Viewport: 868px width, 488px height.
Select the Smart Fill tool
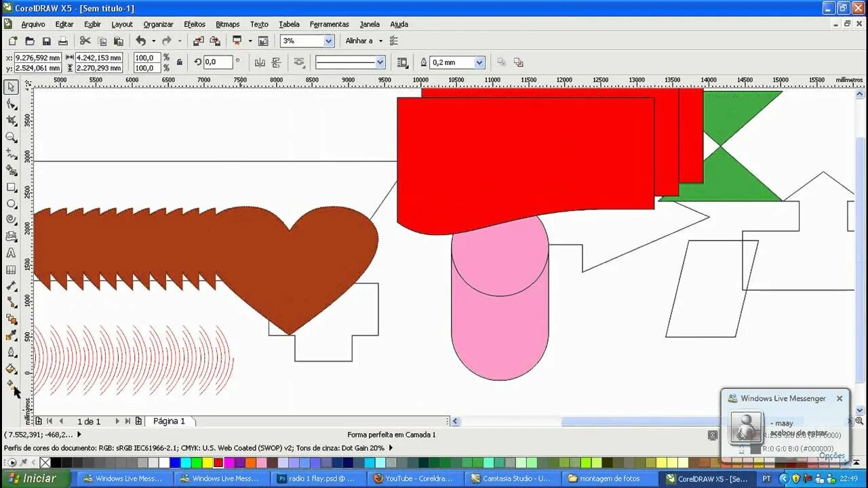click(11, 170)
